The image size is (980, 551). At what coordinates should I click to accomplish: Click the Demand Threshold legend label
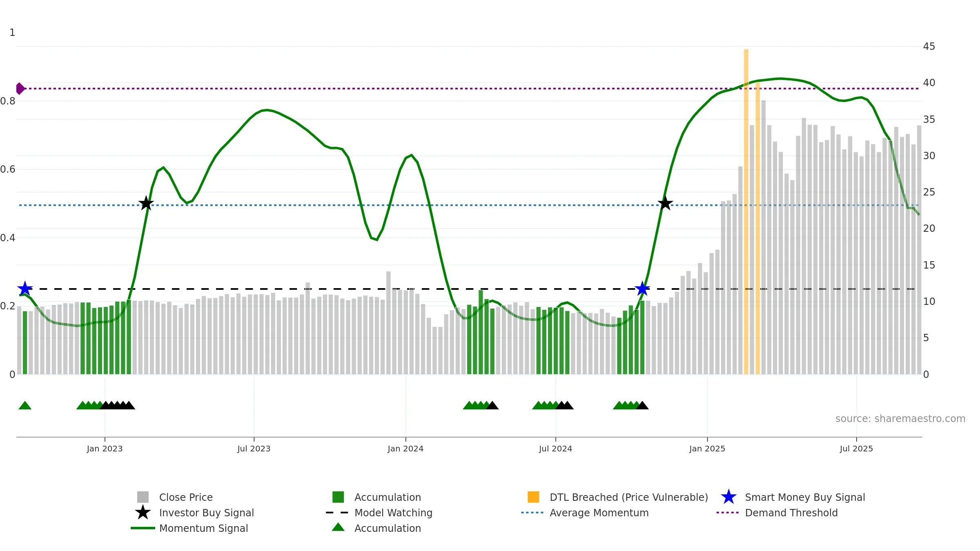pyautogui.click(x=791, y=513)
